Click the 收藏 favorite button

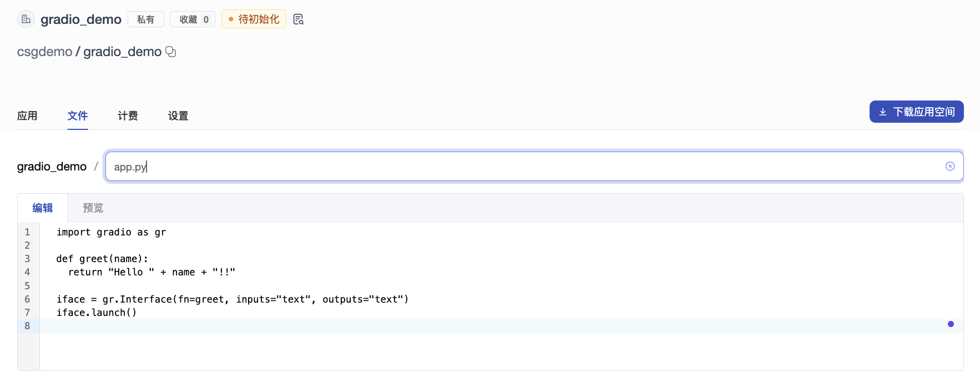193,19
